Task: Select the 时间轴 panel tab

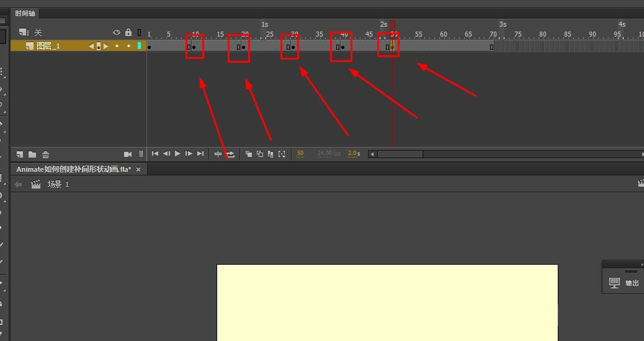Action: (25, 14)
